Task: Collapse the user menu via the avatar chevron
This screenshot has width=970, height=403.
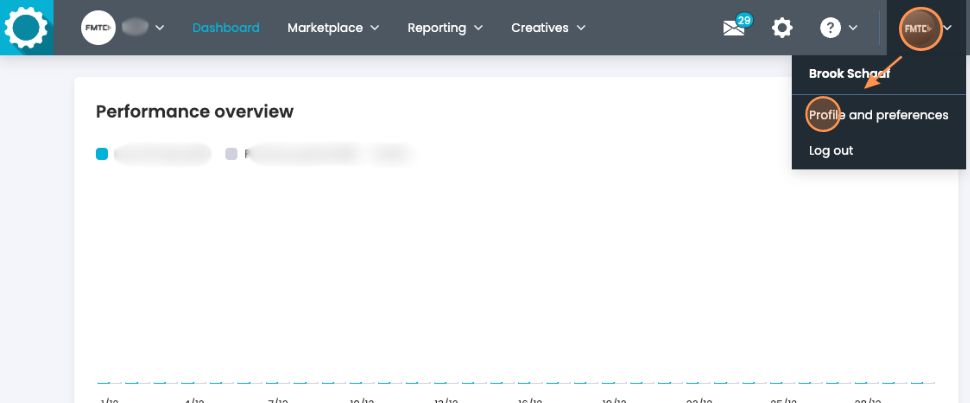Action: [x=948, y=28]
